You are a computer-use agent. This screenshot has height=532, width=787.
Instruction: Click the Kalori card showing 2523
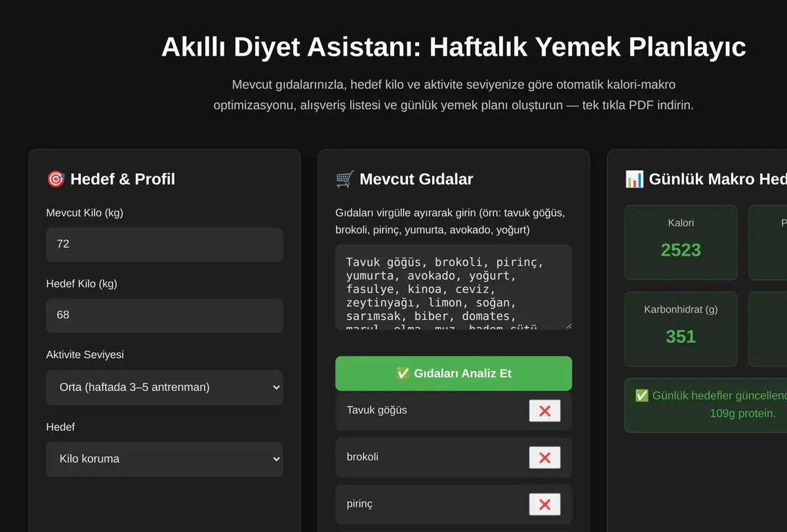click(681, 243)
